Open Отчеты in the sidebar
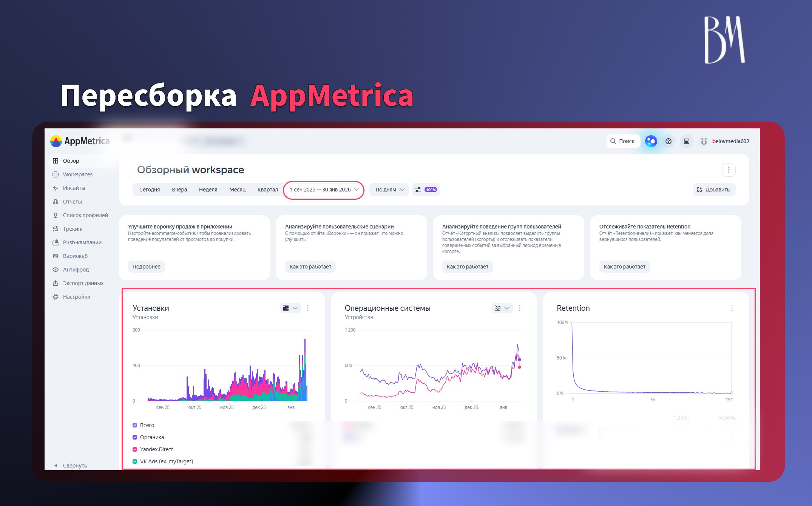Screen dimensions: 812x506 pos(72,202)
